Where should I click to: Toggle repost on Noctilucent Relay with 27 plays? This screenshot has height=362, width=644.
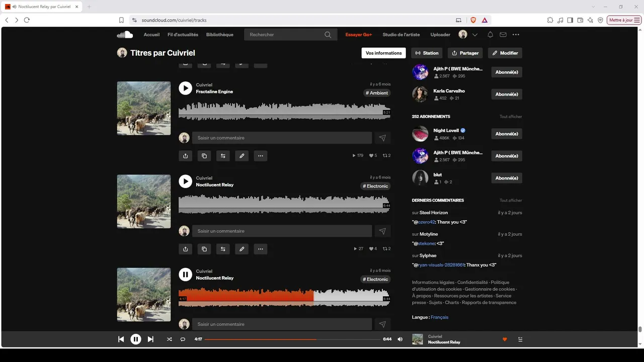click(x=222, y=249)
